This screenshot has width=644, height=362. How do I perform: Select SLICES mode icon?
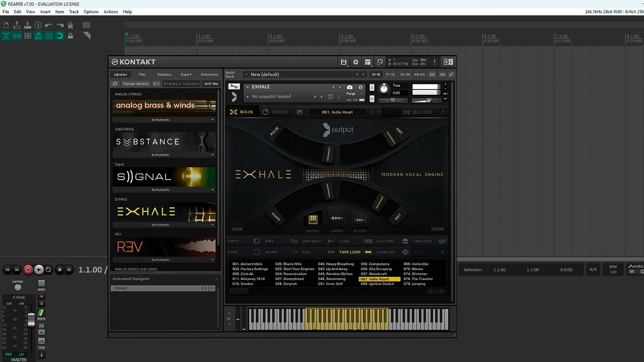[x=360, y=220]
